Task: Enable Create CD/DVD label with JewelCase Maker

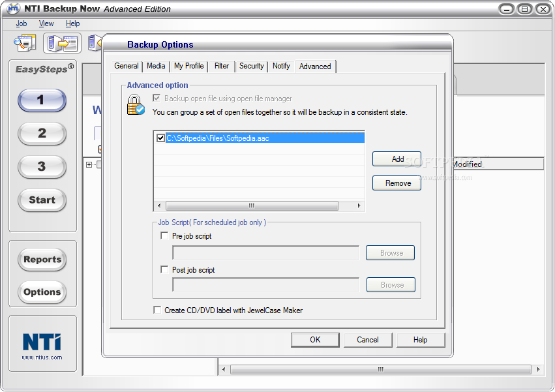Action: [157, 310]
